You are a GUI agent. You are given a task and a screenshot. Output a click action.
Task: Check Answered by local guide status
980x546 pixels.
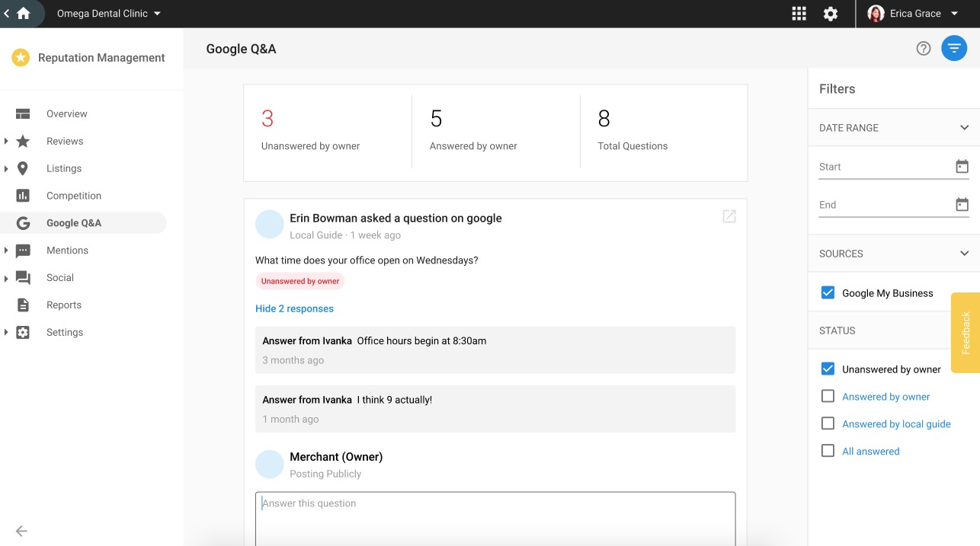click(828, 423)
